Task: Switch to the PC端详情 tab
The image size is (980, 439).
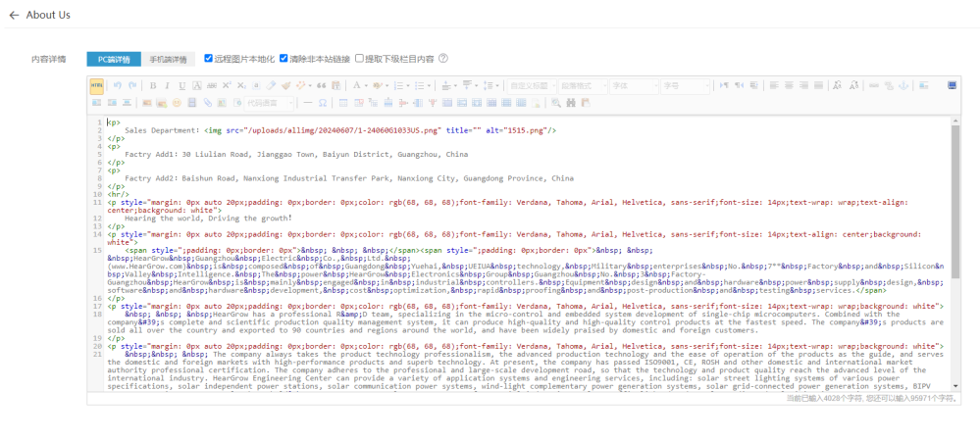Action: tap(114, 60)
